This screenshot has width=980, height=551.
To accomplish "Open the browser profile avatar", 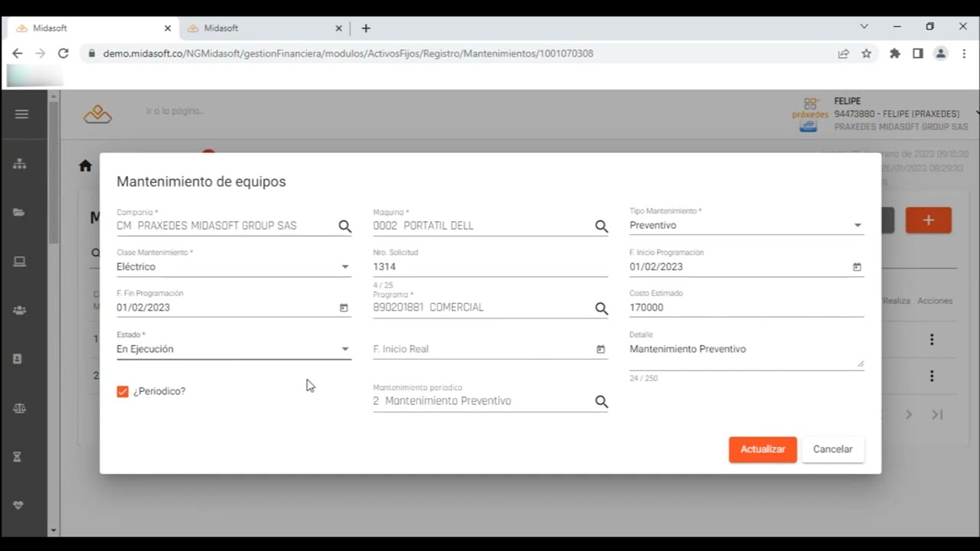I will pos(941,54).
